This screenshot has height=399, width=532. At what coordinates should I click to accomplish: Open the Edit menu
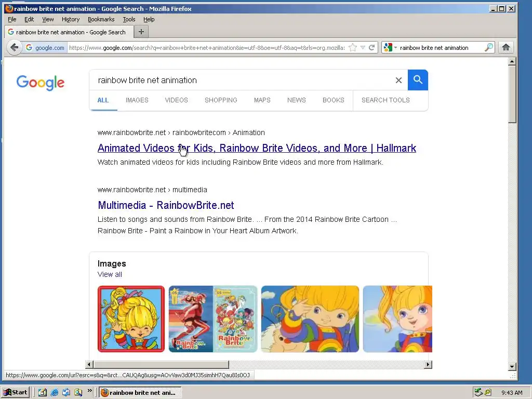(x=29, y=19)
